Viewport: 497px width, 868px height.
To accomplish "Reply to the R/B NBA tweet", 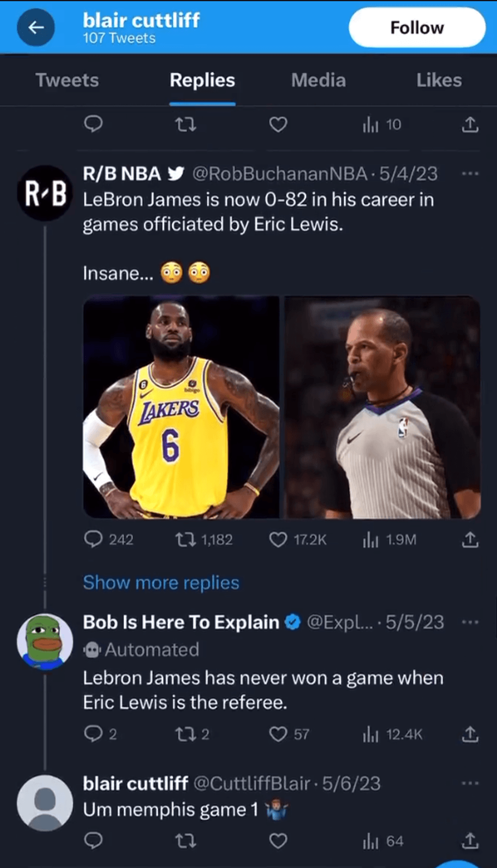I will pos(93,540).
